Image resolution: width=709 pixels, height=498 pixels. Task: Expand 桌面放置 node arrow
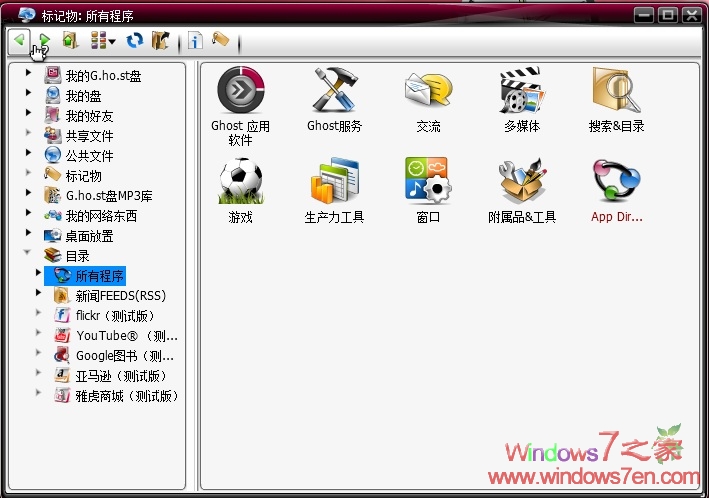point(28,232)
